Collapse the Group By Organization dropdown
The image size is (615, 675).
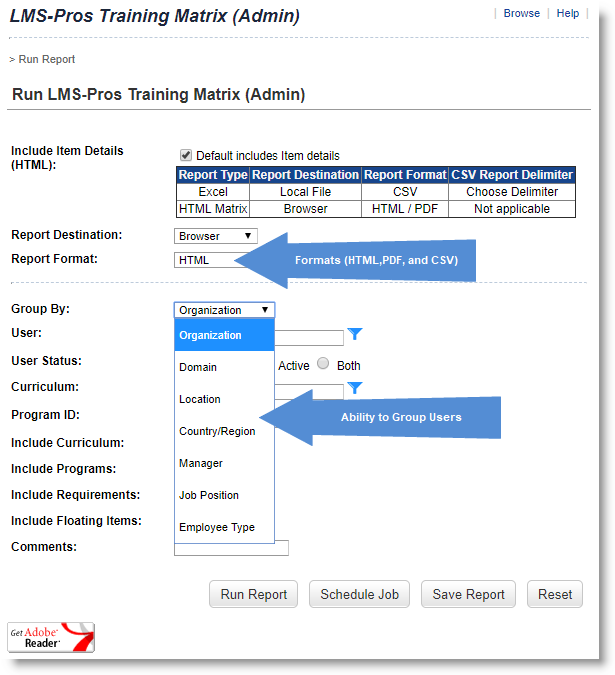(224, 310)
